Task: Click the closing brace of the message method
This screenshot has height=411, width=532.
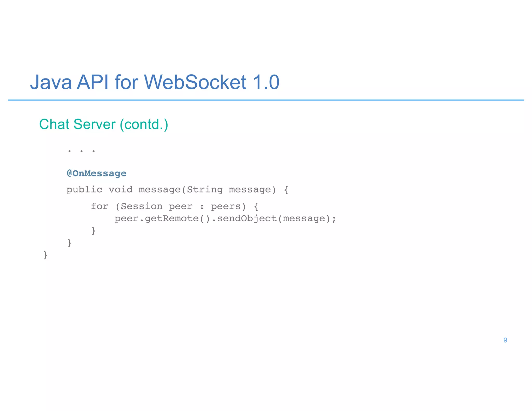Action: [x=69, y=243]
